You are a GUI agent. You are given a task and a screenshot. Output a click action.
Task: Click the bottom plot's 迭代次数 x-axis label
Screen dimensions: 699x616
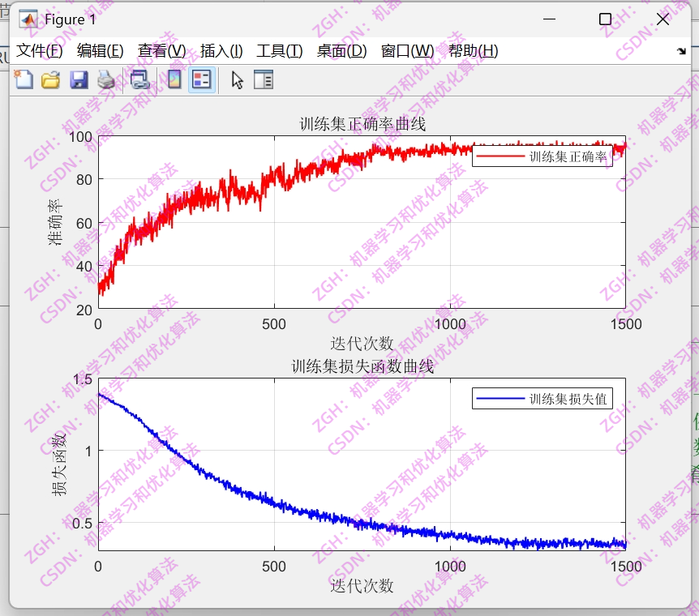point(362,586)
